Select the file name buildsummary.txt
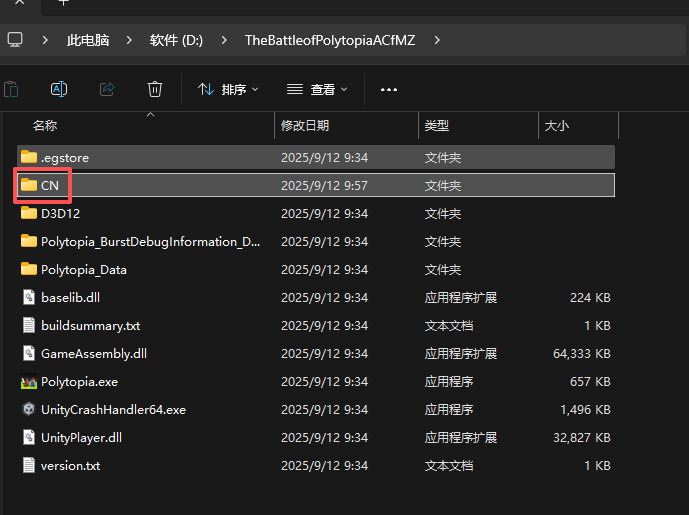The height and width of the screenshot is (515, 689). click(91, 326)
